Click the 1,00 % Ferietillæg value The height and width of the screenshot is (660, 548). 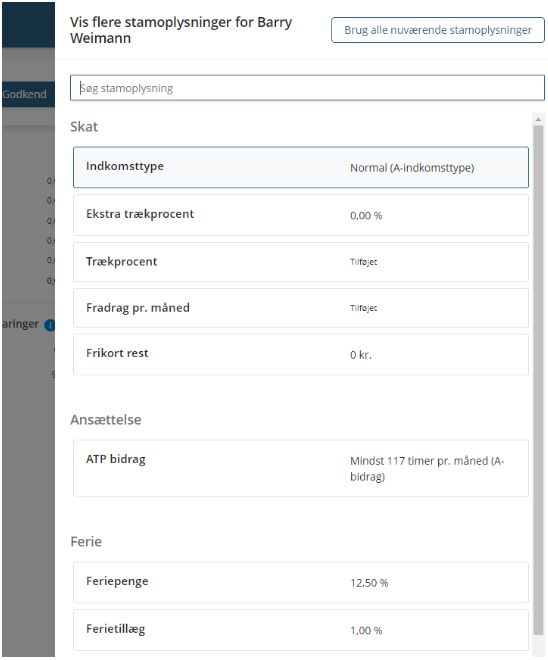(x=366, y=631)
